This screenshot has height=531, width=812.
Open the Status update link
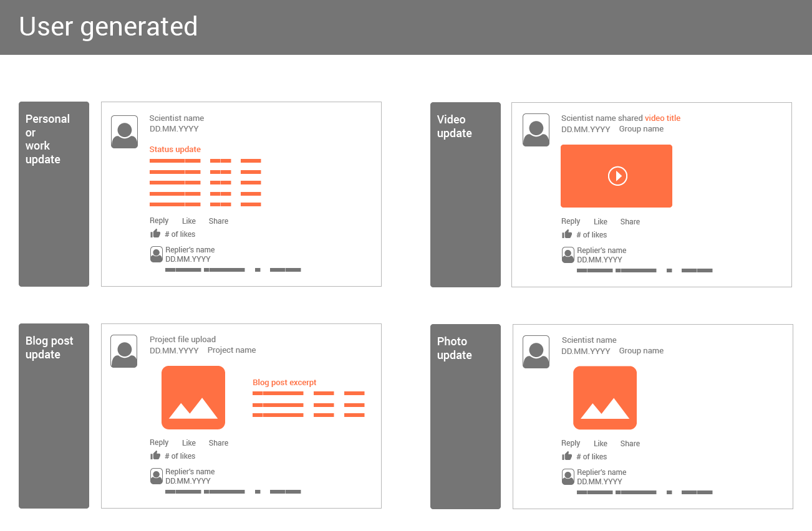tap(175, 149)
